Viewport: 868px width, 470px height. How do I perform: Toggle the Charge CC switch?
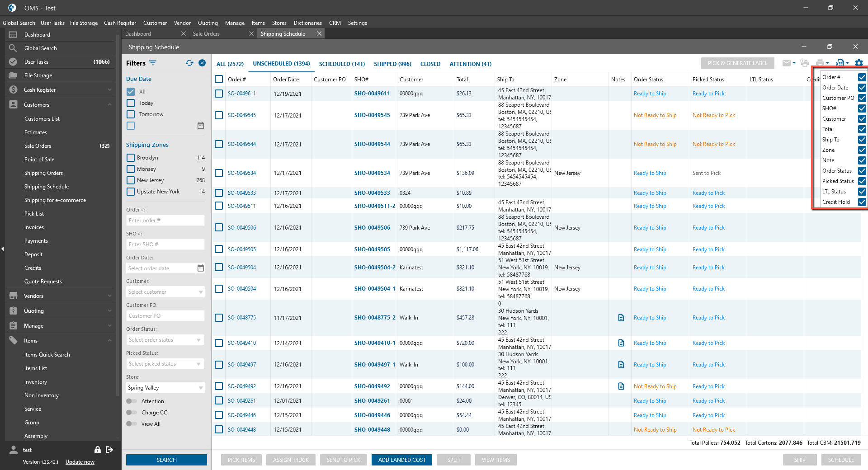132,413
